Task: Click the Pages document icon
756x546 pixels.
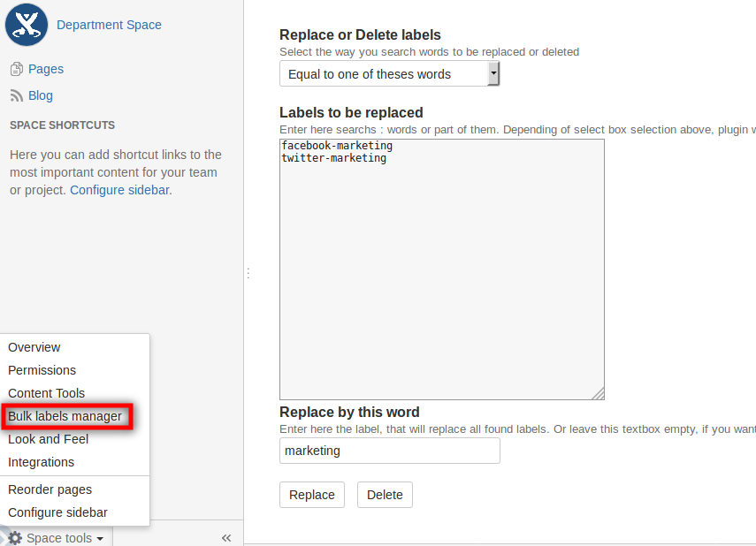Action: coord(17,69)
